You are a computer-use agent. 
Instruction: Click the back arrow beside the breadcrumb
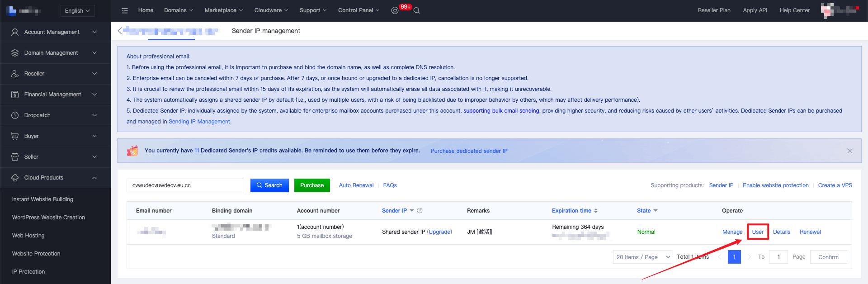click(120, 31)
